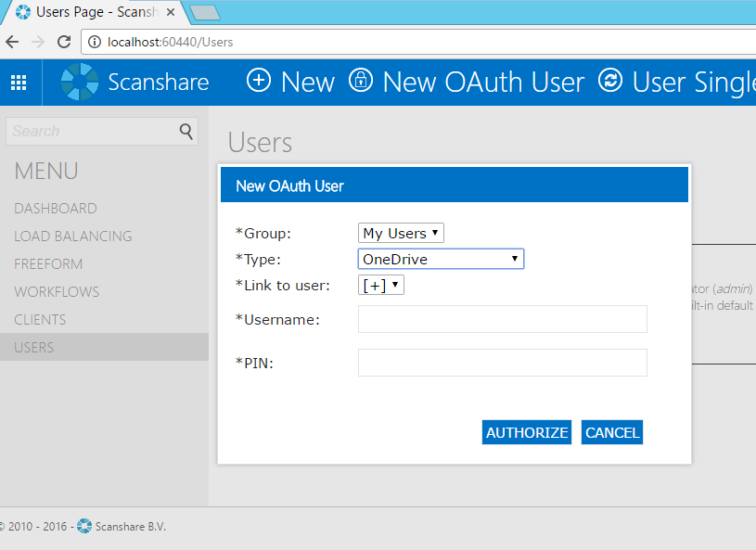
Task: Click the search magnifier icon
Action: click(x=186, y=131)
